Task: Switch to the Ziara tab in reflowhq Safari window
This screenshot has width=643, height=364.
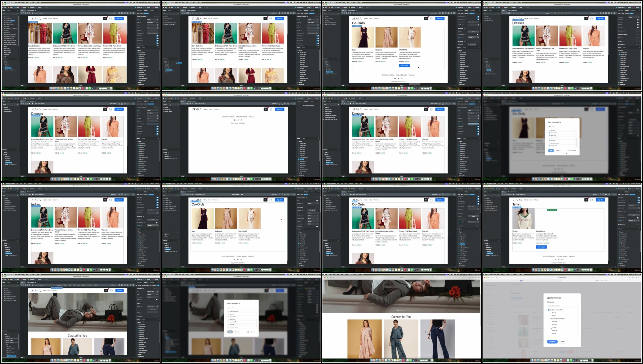Action: [523, 281]
